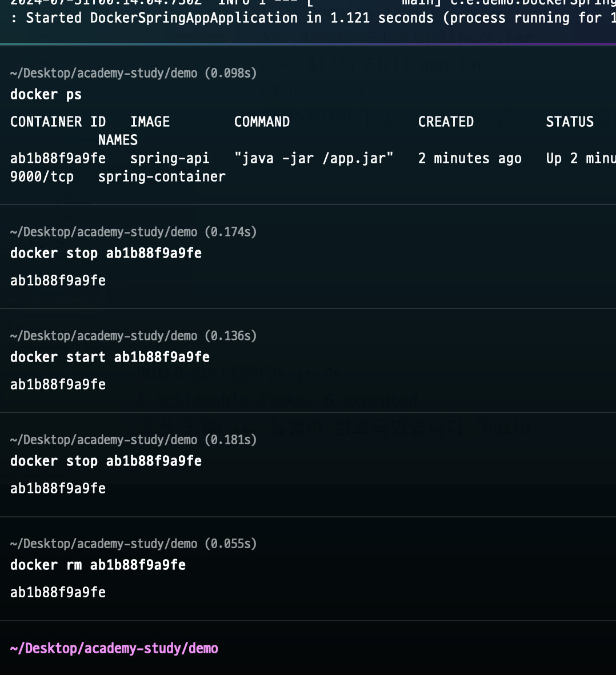Click the active pink prompt ~/Desktop/academy-study/demo
616x675 pixels.
[114, 648]
